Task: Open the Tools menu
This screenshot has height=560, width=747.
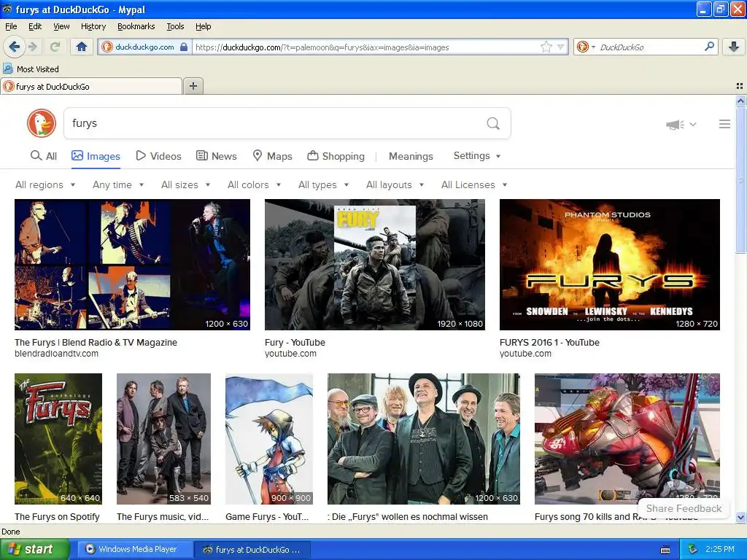Action: point(175,26)
